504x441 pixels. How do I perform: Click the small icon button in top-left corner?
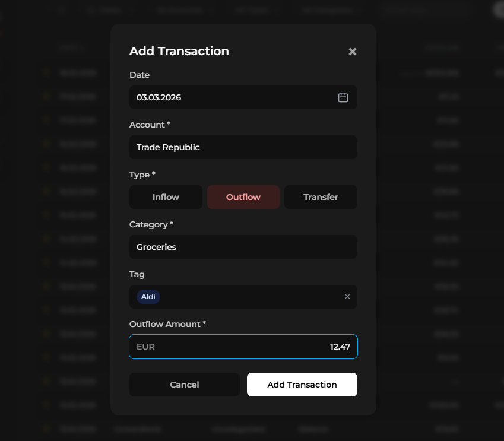point(61,9)
